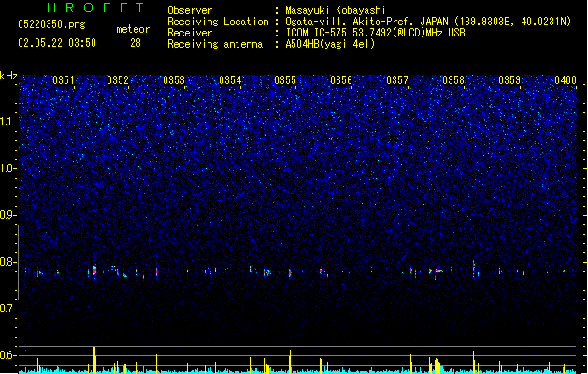Screen dimensions: 588x374
Task: Click the 0.9 kHz axis label
Action: [x=7, y=215]
